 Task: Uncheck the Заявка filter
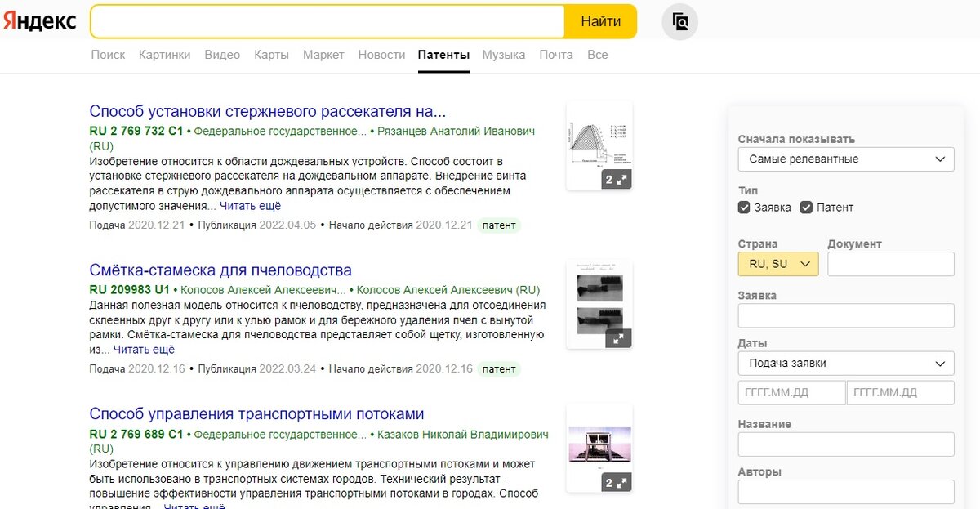point(744,207)
